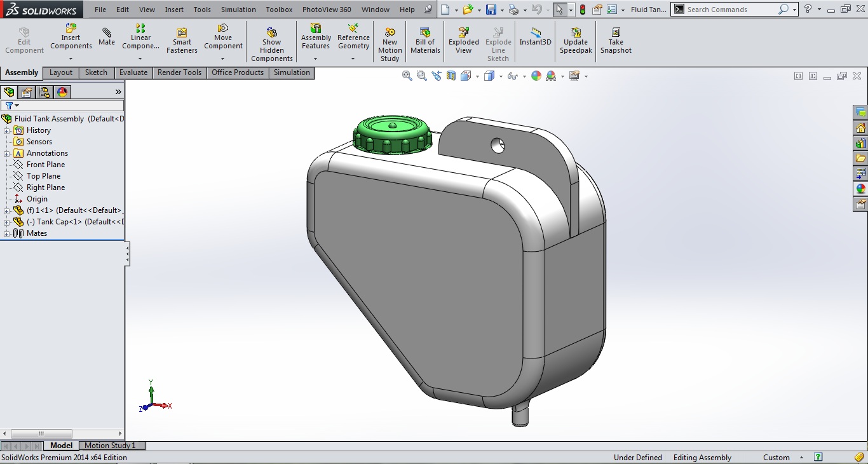Click Hide/Show Items glasses icon

(x=512, y=76)
